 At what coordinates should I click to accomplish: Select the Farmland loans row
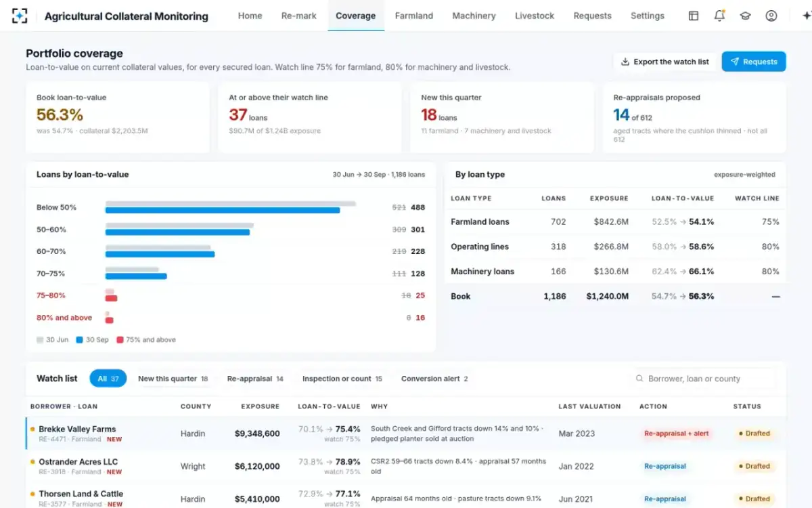coord(615,221)
